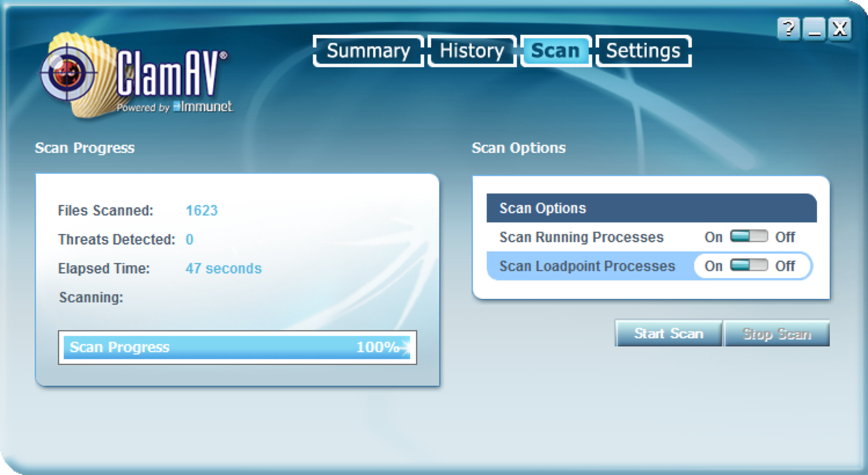Click the Powered by Immunet text
This screenshot has width=868, height=475.
(174, 106)
